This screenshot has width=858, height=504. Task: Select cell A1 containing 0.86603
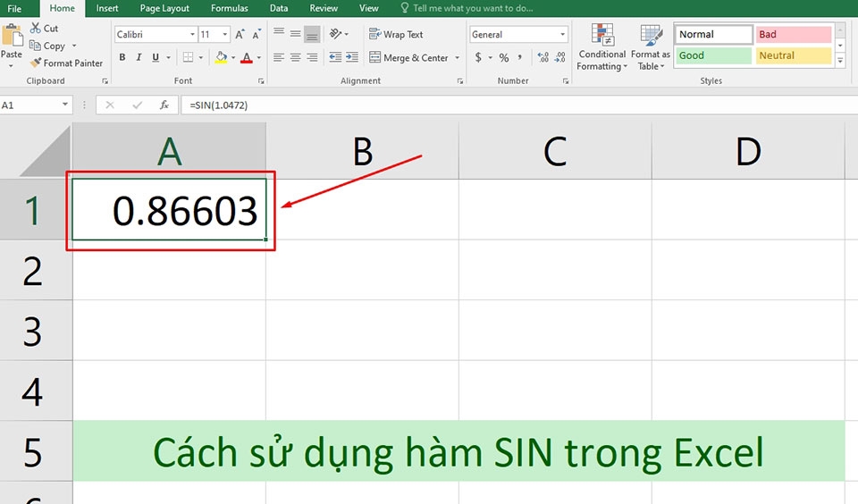coord(169,210)
